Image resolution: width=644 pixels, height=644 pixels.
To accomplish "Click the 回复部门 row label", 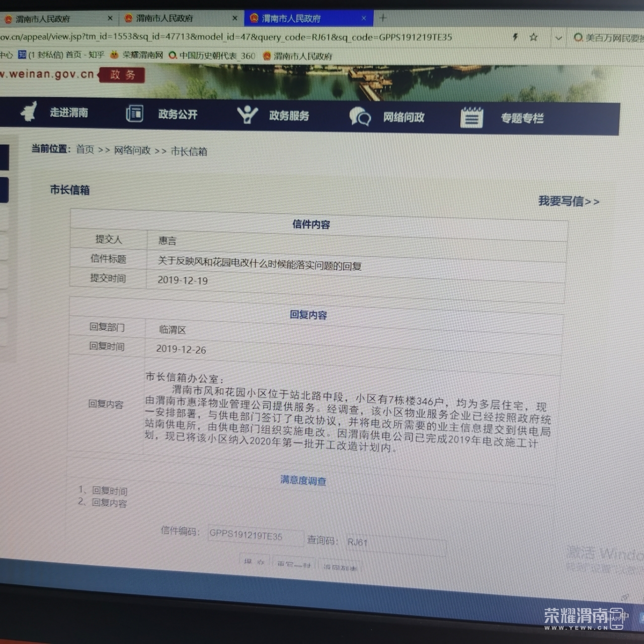I will [x=107, y=327].
